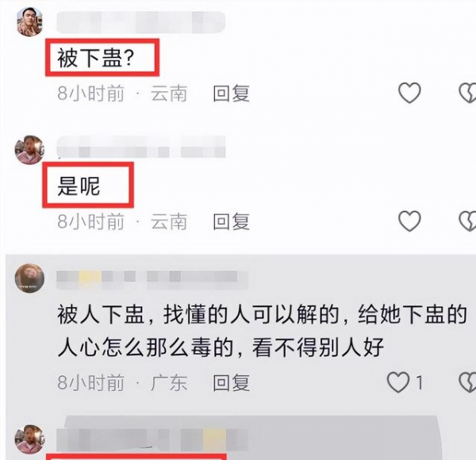
Task: Select the long comment starting "被人下蛊"
Action: [263, 331]
